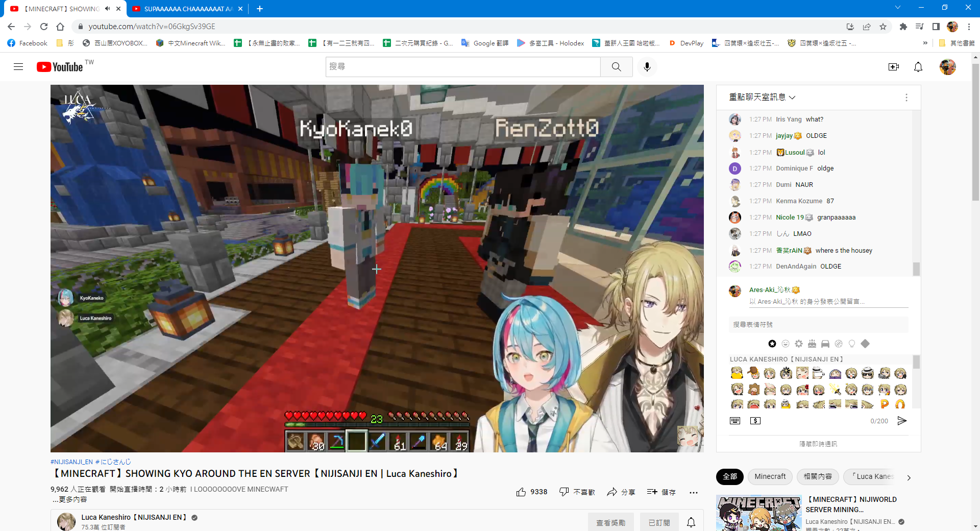Select the 相關內容 filter chip
This screenshot has width=980, height=531.
click(818, 476)
